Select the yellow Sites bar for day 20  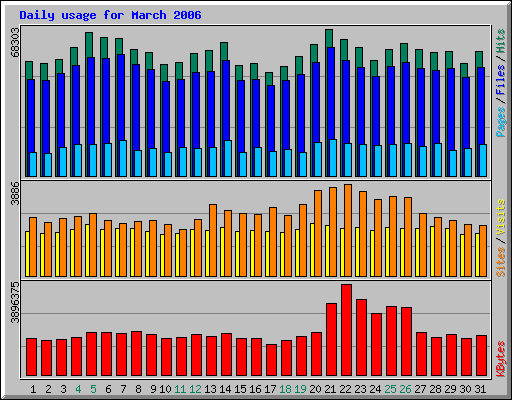click(312, 250)
